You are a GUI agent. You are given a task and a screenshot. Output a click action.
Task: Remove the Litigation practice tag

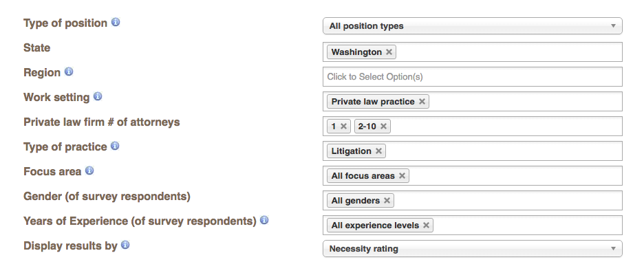[x=378, y=151]
